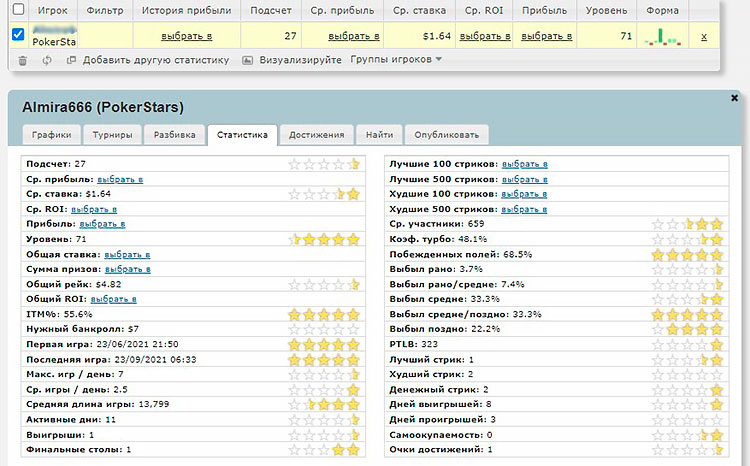Click выбрать в link for Лучшие 100 стриков

click(525, 163)
